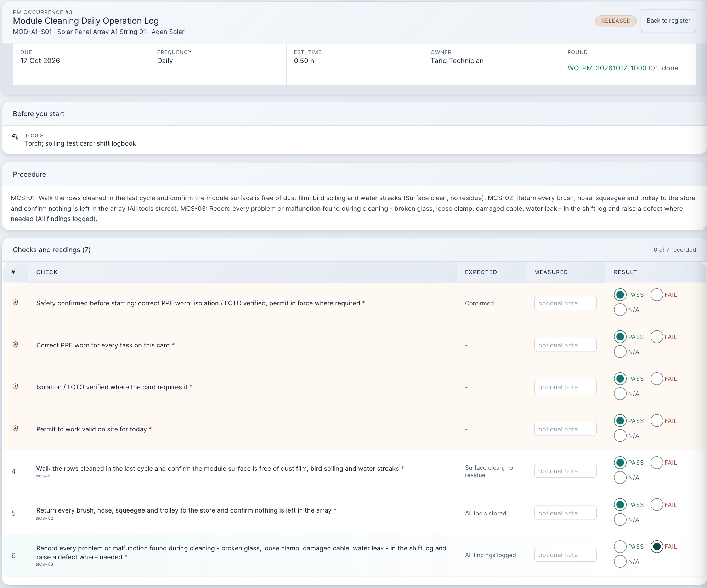Click the due date 17 Oct 2026
This screenshot has width=707, height=588.
coord(40,61)
